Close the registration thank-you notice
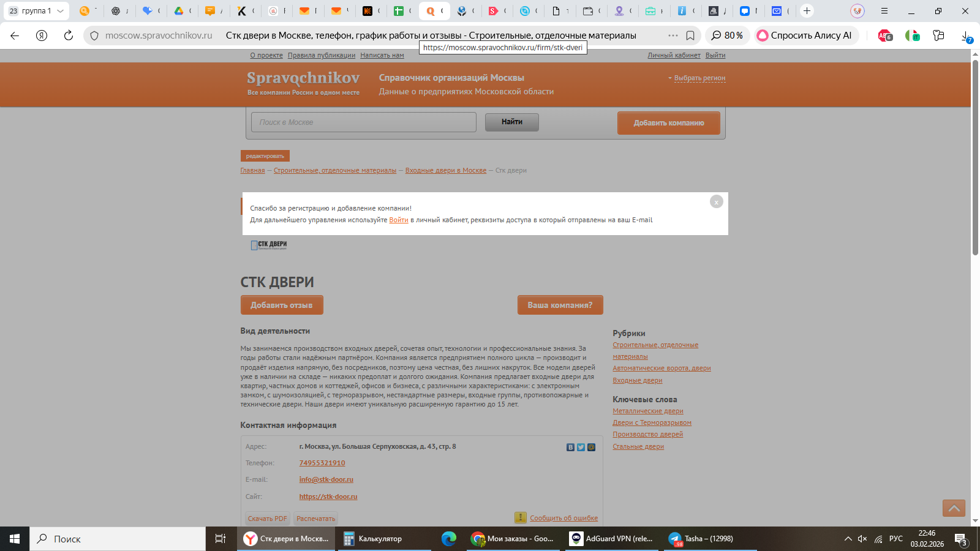The image size is (980, 551). (x=717, y=201)
